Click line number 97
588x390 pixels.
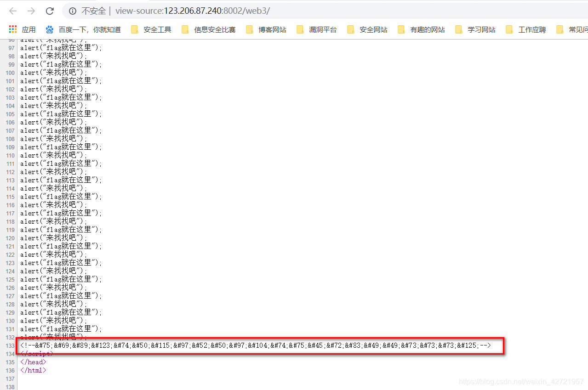(11, 48)
